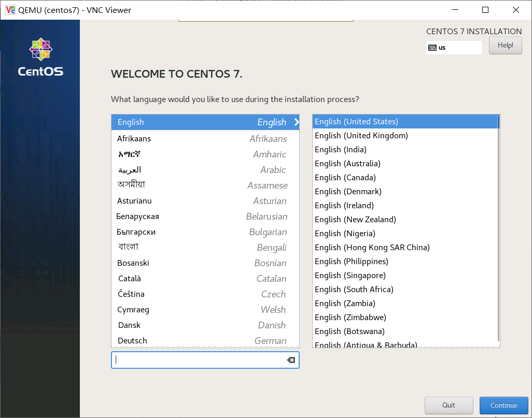Click the locale list vertical scrollbar
532x418 pixels.
pos(498,229)
